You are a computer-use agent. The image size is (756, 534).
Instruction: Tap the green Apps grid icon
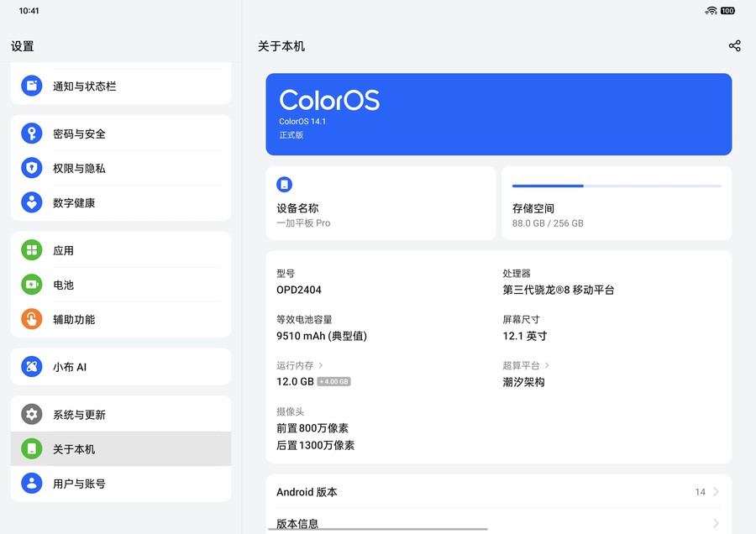[31, 250]
